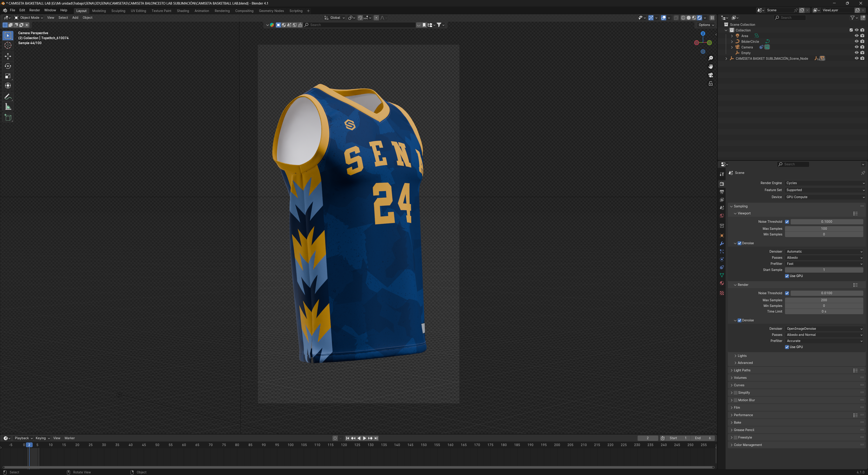The height and width of the screenshot is (475, 868).
Task: Expand CAMISETA BASKET SUBLIMACIÓN_Scene_Node in outliner
Action: tap(726, 59)
